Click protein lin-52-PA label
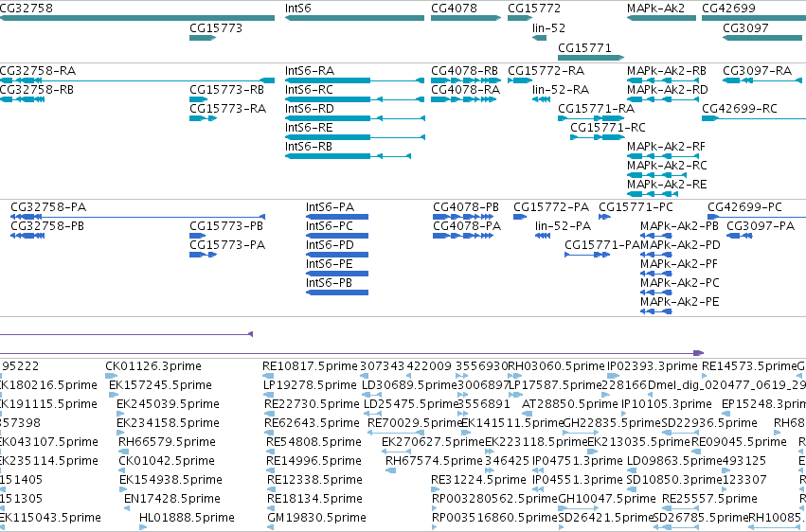 click(563, 226)
